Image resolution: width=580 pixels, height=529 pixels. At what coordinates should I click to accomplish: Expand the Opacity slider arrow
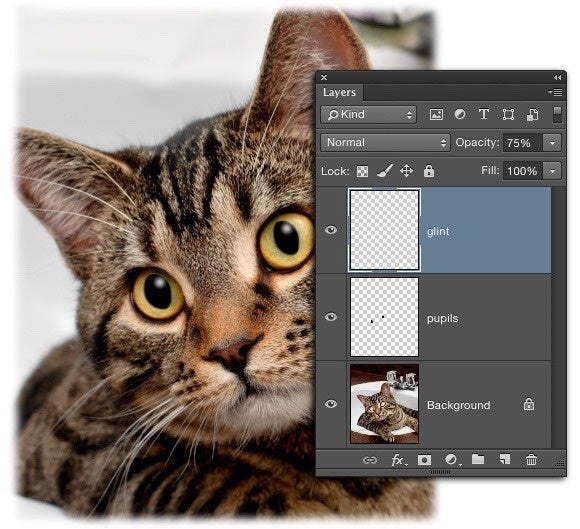(x=552, y=143)
